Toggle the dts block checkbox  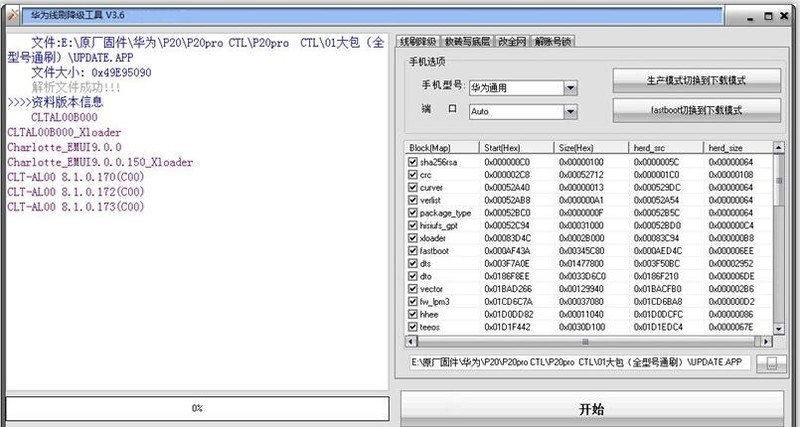click(x=413, y=263)
